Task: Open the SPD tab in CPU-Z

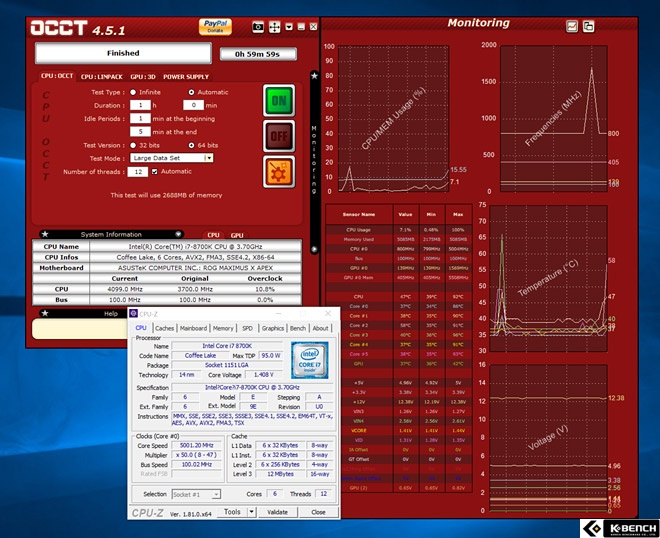Action: point(248,328)
